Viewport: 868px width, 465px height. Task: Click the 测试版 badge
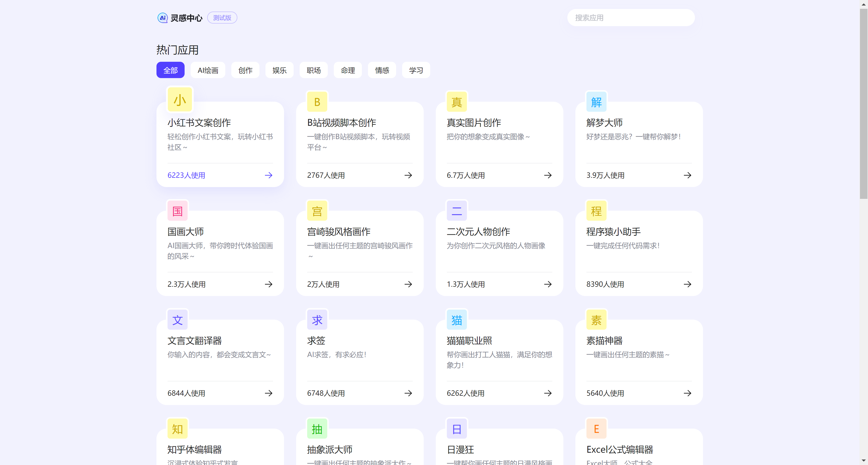[222, 18]
